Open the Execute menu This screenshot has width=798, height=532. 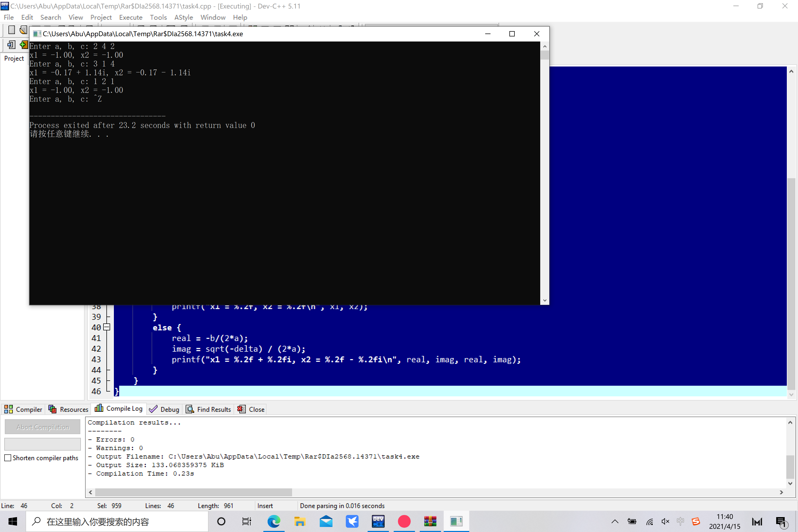click(x=131, y=17)
